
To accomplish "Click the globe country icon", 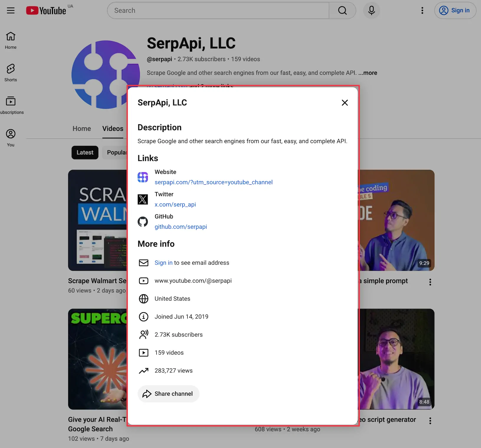I will (x=144, y=299).
